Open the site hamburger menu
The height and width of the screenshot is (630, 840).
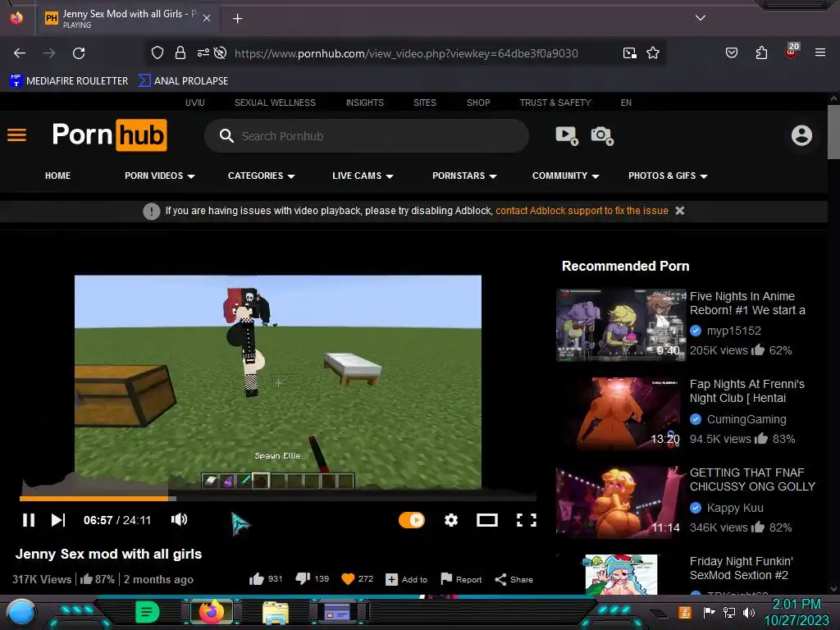(x=16, y=135)
